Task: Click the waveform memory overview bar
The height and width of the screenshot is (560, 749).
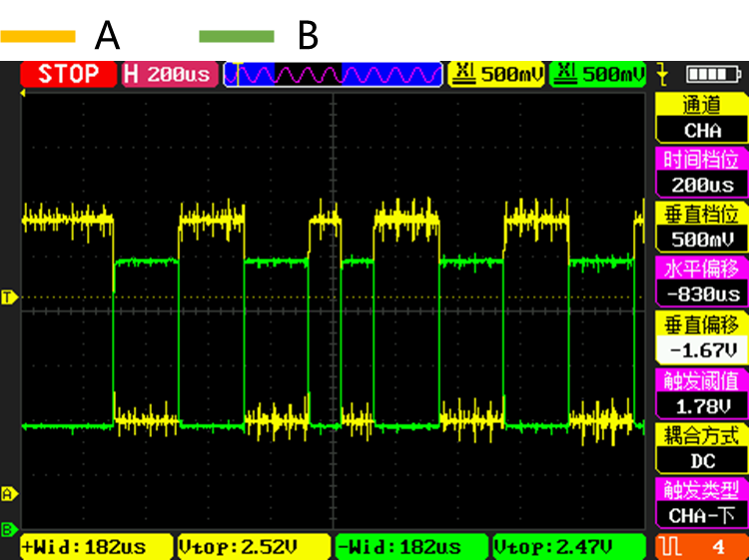Action: click(x=333, y=74)
